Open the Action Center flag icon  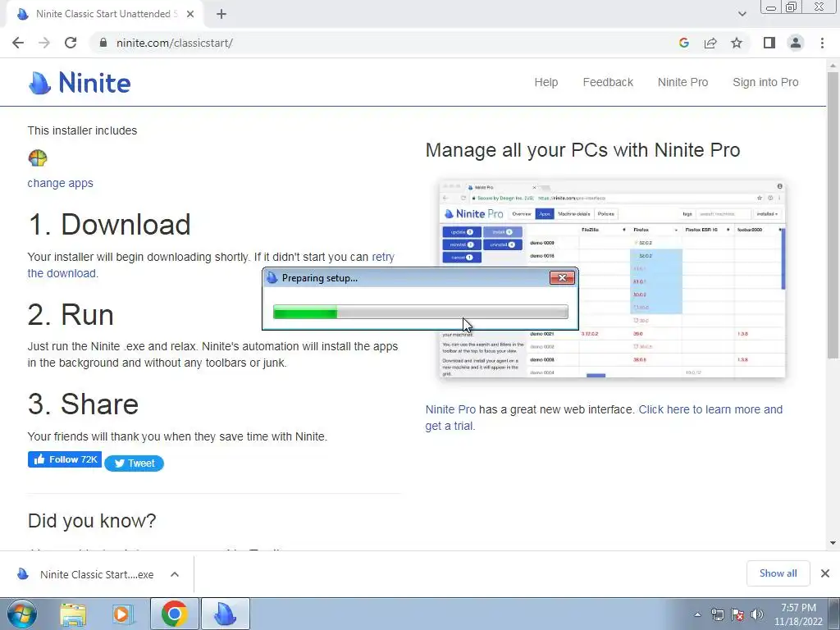click(x=737, y=615)
